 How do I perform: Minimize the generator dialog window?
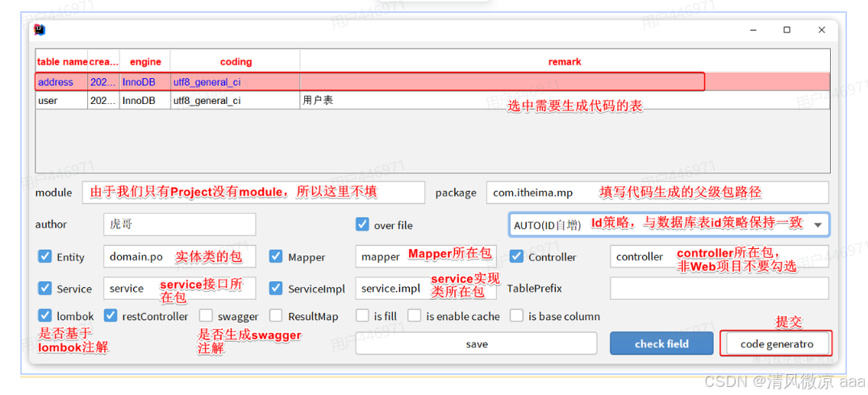click(753, 30)
